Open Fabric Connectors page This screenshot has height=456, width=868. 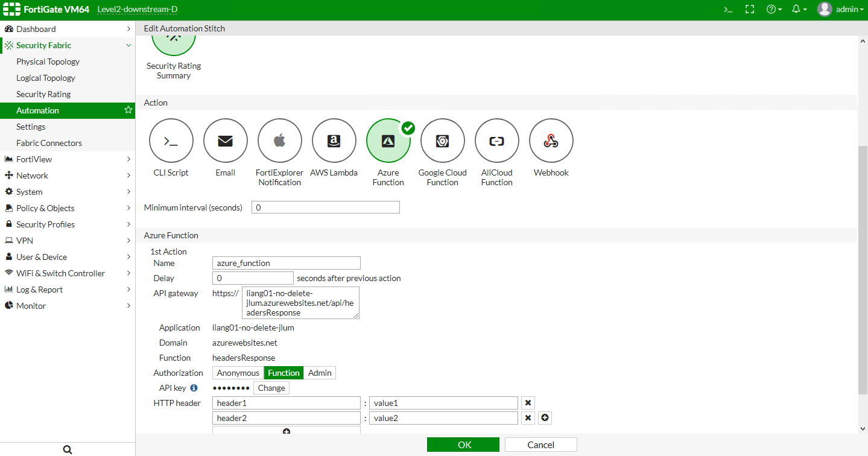click(49, 143)
